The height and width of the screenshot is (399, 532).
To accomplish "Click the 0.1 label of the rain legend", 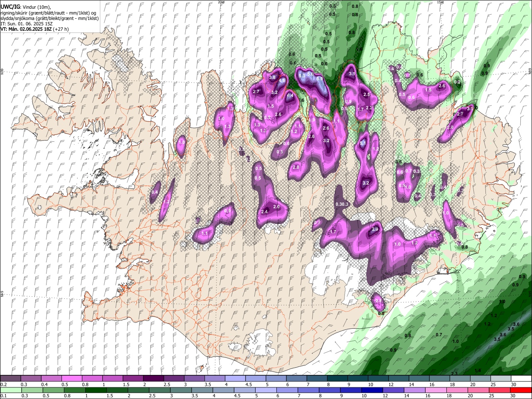I will click(3, 396).
